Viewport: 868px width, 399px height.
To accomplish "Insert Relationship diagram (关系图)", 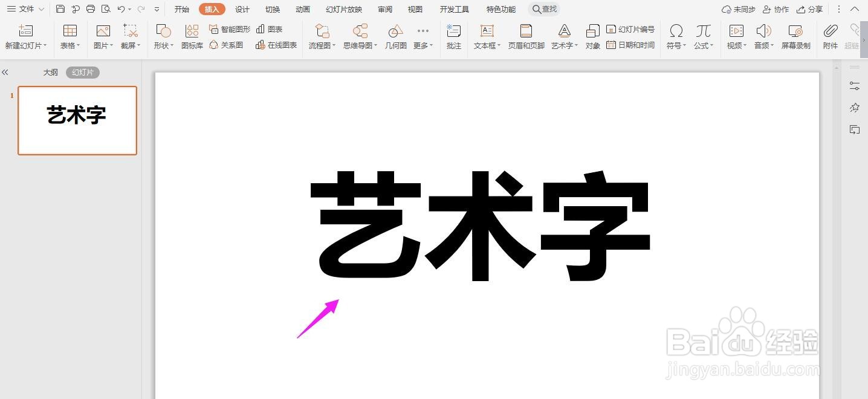I will point(226,45).
